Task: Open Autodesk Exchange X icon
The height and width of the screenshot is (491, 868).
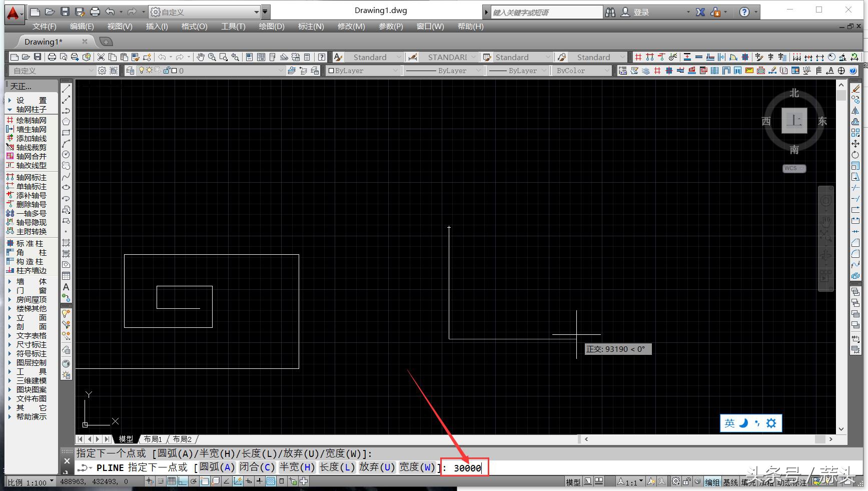Action: pos(700,12)
